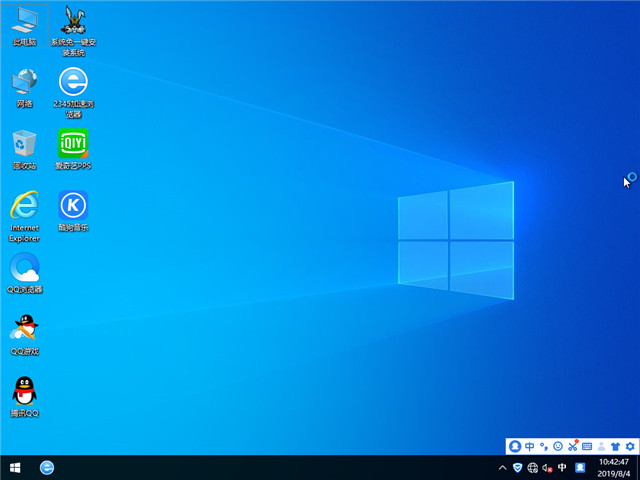Select the 网络 (Network) desktop icon
This screenshot has width=640, height=480.
point(24,88)
